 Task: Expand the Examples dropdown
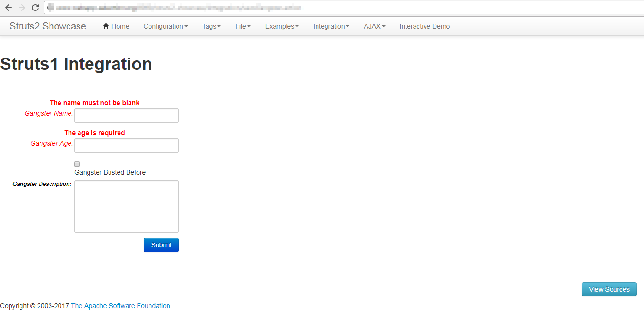click(281, 26)
